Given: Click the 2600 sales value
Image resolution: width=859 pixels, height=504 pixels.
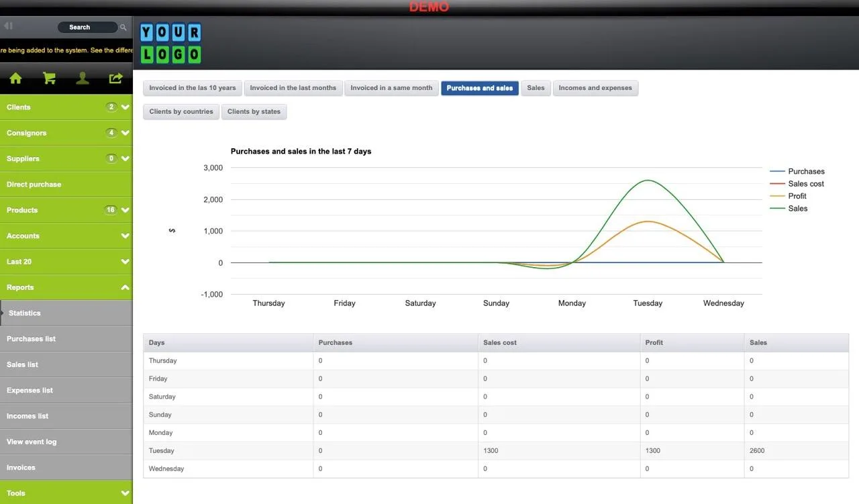Looking at the screenshot, I should 757,451.
